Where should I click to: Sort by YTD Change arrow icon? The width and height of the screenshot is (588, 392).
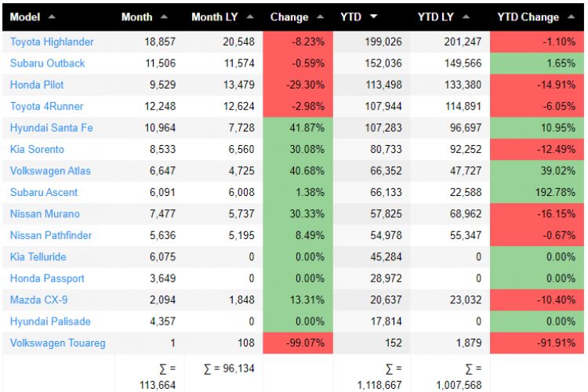click(571, 17)
